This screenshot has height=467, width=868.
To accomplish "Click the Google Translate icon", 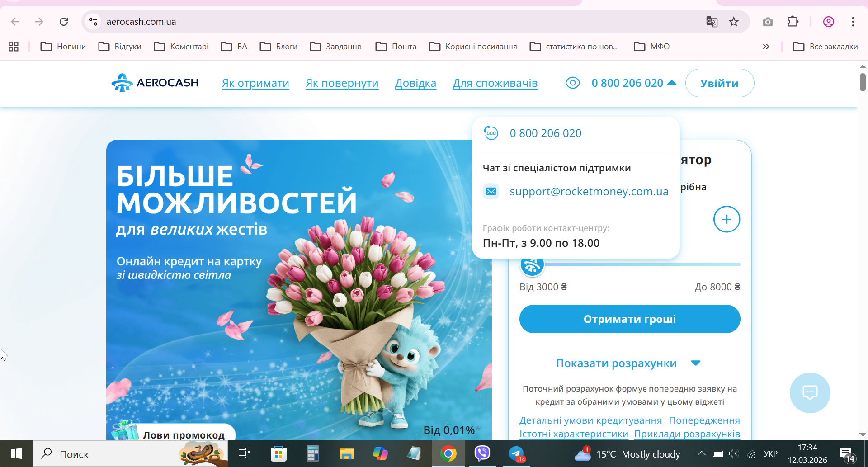I will click(x=712, y=22).
